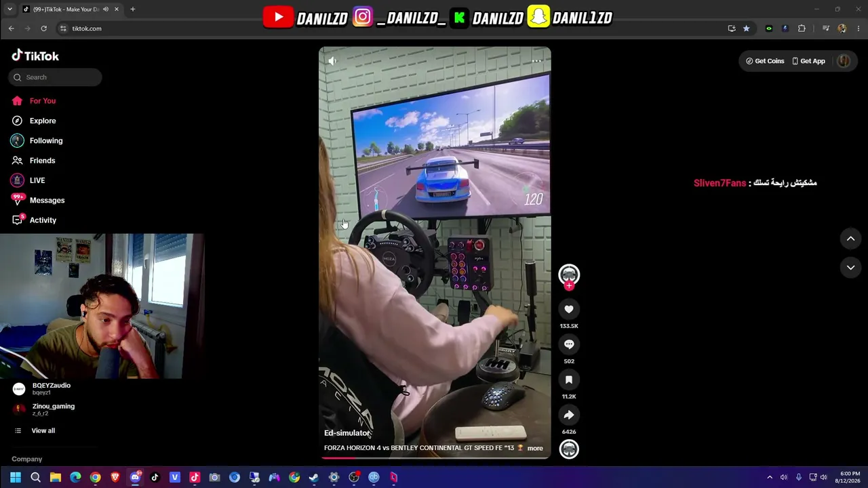This screenshot has height=488, width=868.
Task: Expand the Company footer section
Action: click(27, 459)
